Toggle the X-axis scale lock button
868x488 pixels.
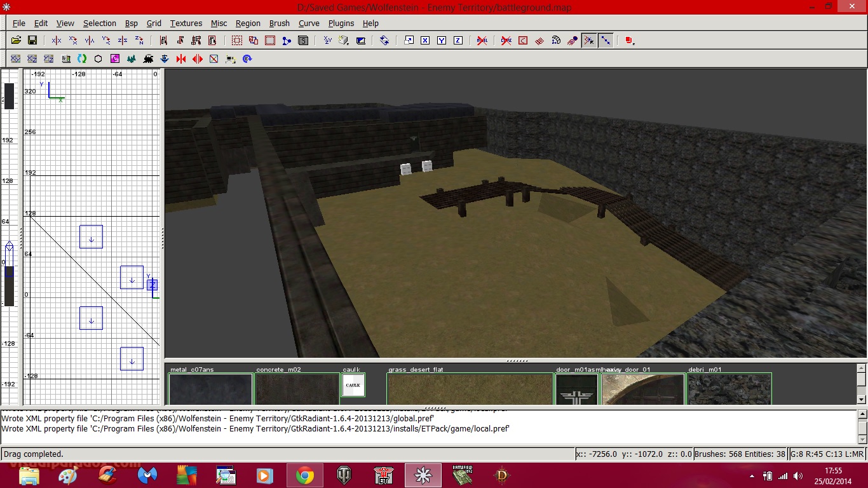[425, 40]
